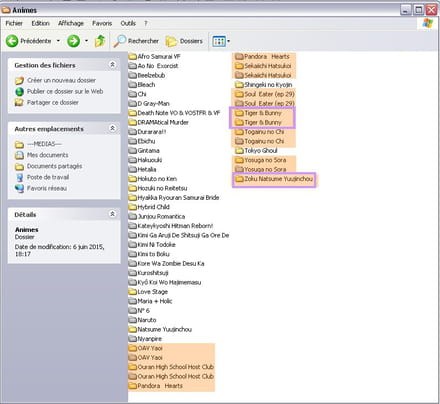Go up one folder level icon
The image size is (440, 404).
tap(100, 41)
